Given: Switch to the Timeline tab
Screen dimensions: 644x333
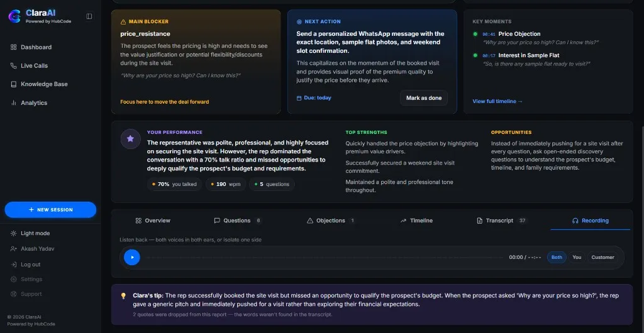Looking at the screenshot, I should 416,221.
